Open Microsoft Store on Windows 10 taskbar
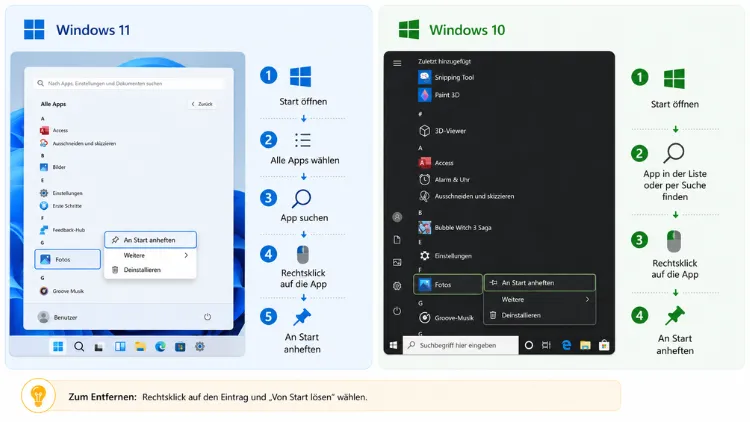The width and height of the screenshot is (750, 422). pyautogui.click(x=604, y=345)
